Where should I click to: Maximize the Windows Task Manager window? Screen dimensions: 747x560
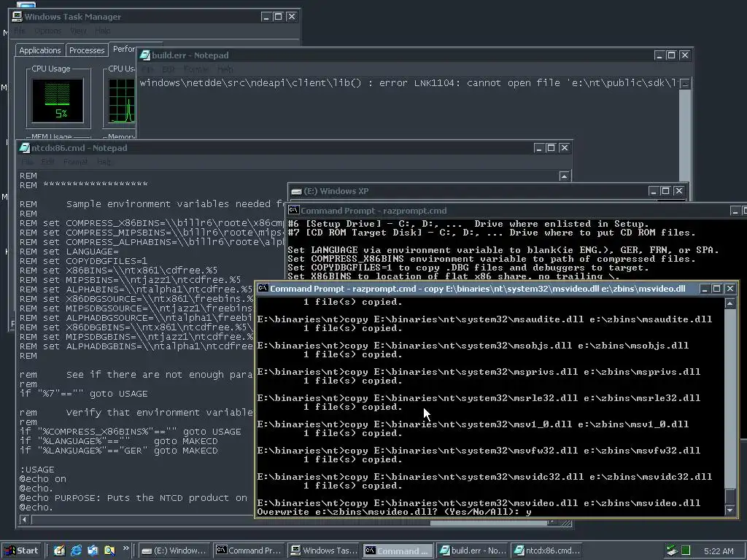(278, 17)
